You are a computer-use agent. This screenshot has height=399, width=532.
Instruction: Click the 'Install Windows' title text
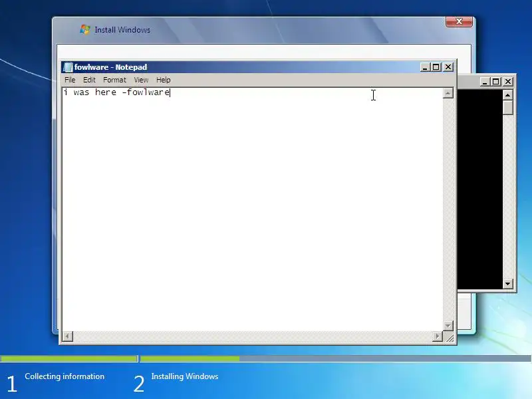(122, 30)
